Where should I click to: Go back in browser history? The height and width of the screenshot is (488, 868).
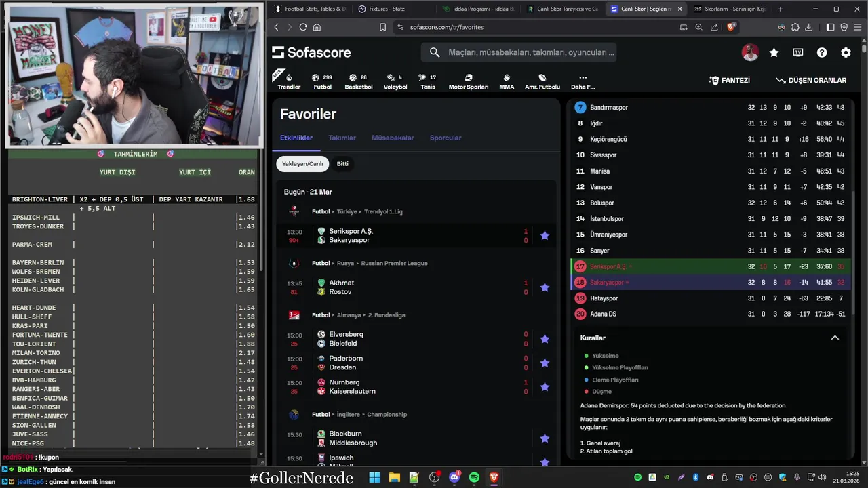[x=276, y=27]
